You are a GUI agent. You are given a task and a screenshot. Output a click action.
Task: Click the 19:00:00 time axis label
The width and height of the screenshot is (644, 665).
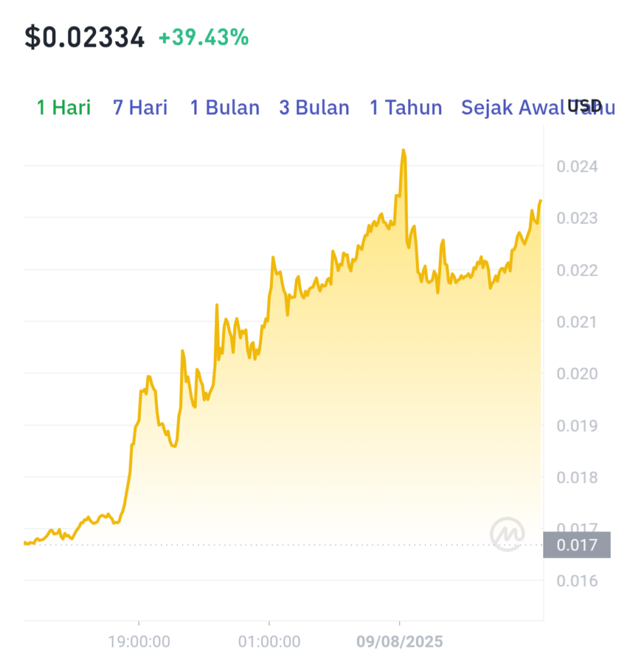click(139, 642)
